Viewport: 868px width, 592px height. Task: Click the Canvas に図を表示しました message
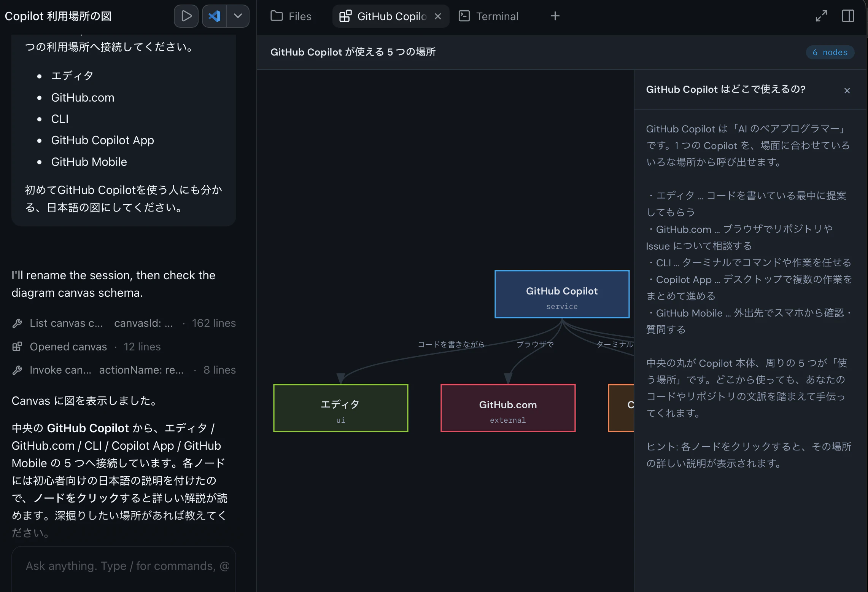[84, 401]
